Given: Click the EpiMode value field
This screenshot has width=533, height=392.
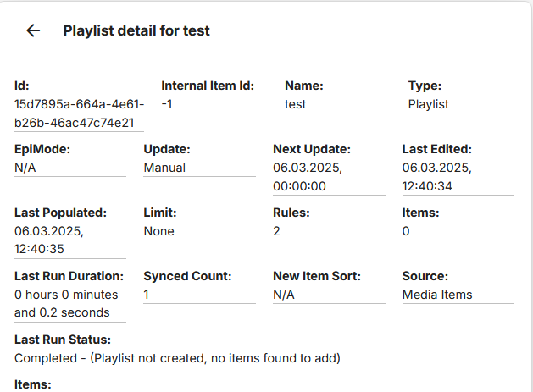Looking at the screenshot, I should tap(69, 168).
